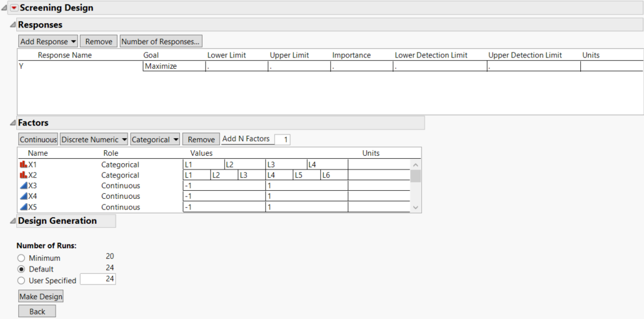Select the Default number of runs option
The image size is (644, 319).
[x=21, y=270]
